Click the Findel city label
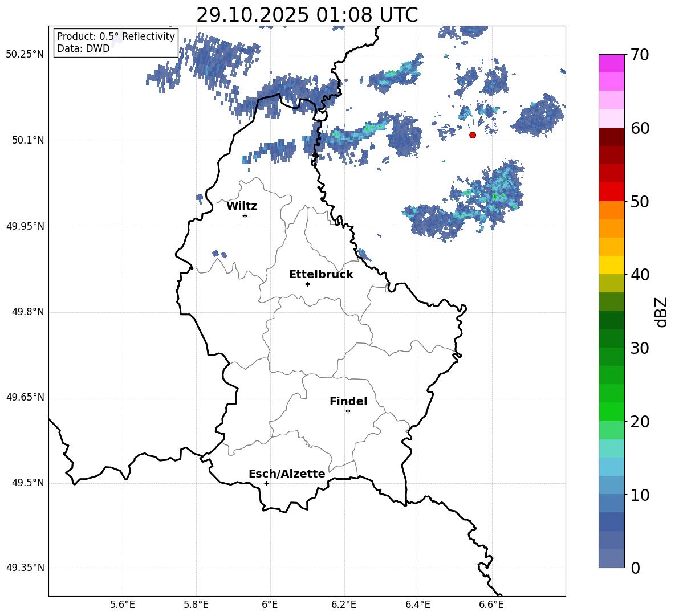The height and width of the screenshot is (616, 675). (x=348, y=401)
